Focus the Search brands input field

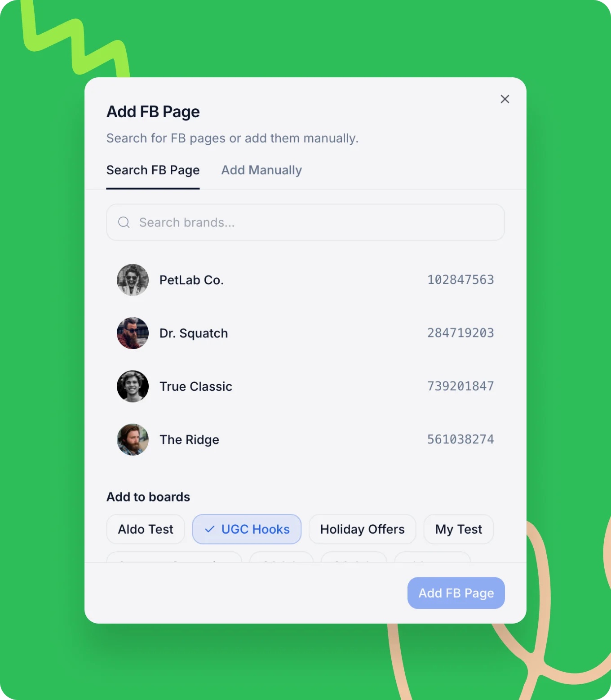point(305,222)
